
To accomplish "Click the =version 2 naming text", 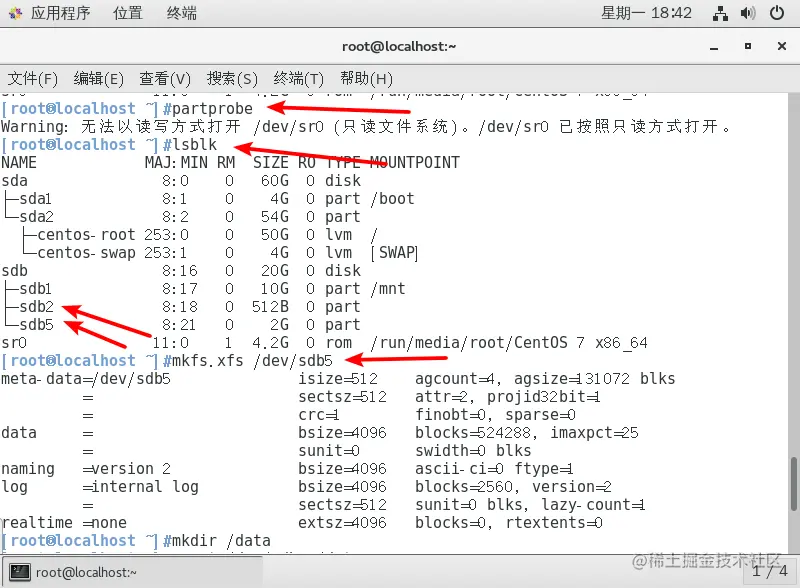I will pos(127,469).
